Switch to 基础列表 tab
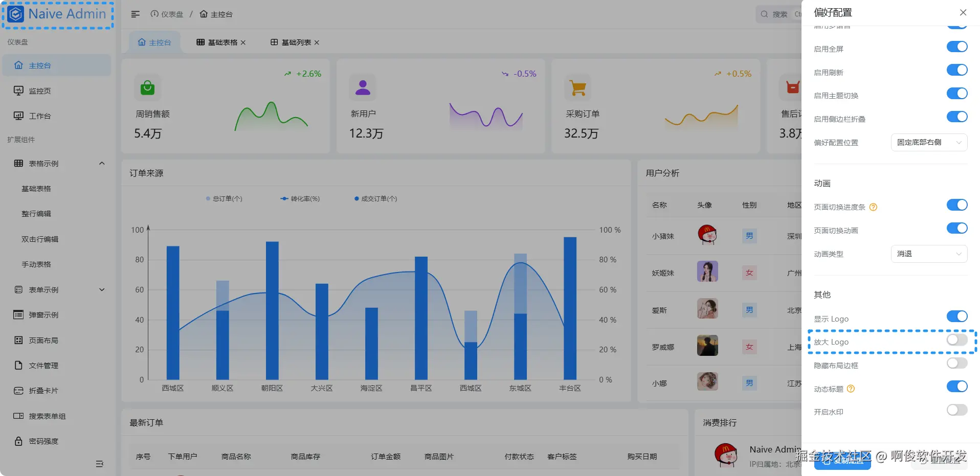Image resolution: width=980 pixels, height=476 pixels. click(x=295, y=42)
